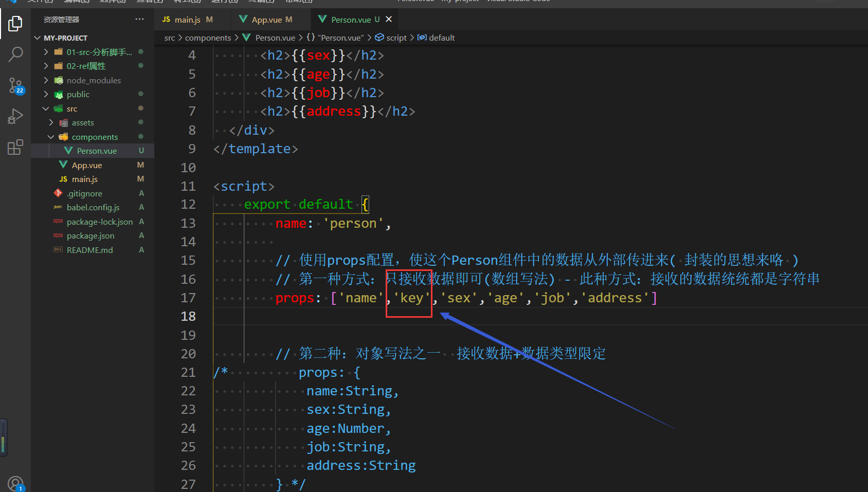Collapse the src folder chevron
The height and width of the screenshot is (492, 868).
(46, 108)
